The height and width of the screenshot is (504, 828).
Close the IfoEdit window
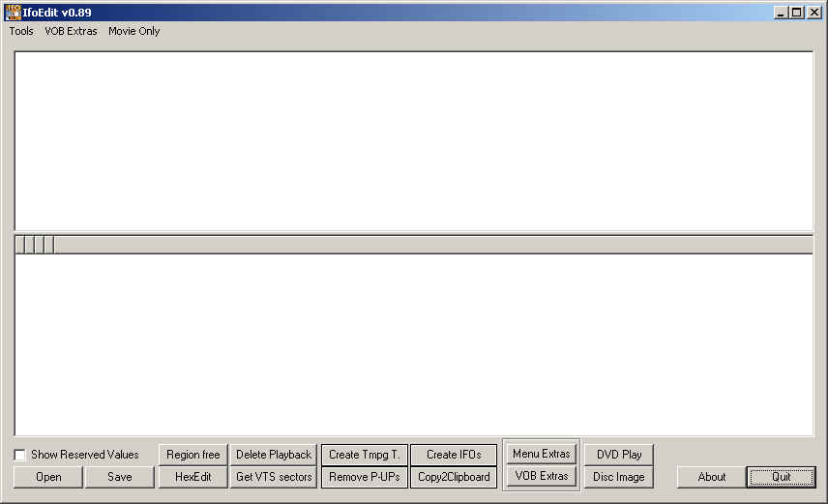(x=813, y=13)
